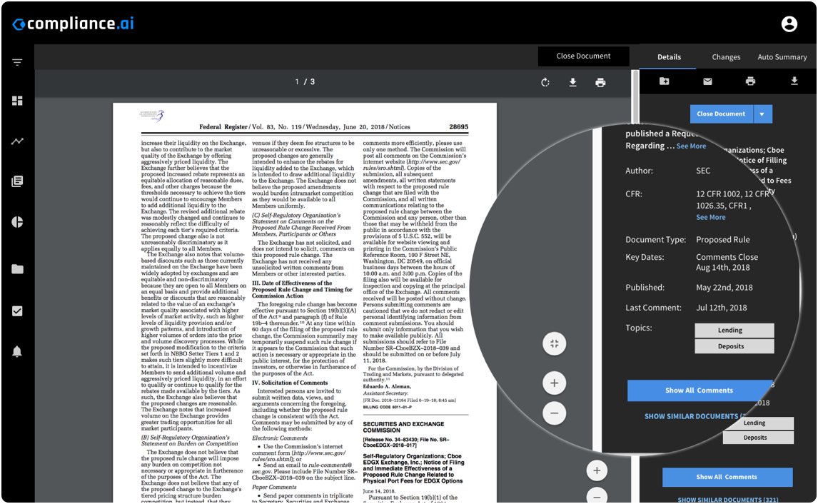Print from the details panel printer icon
This screenshot has width=818, height=504.
coord(750,81)
